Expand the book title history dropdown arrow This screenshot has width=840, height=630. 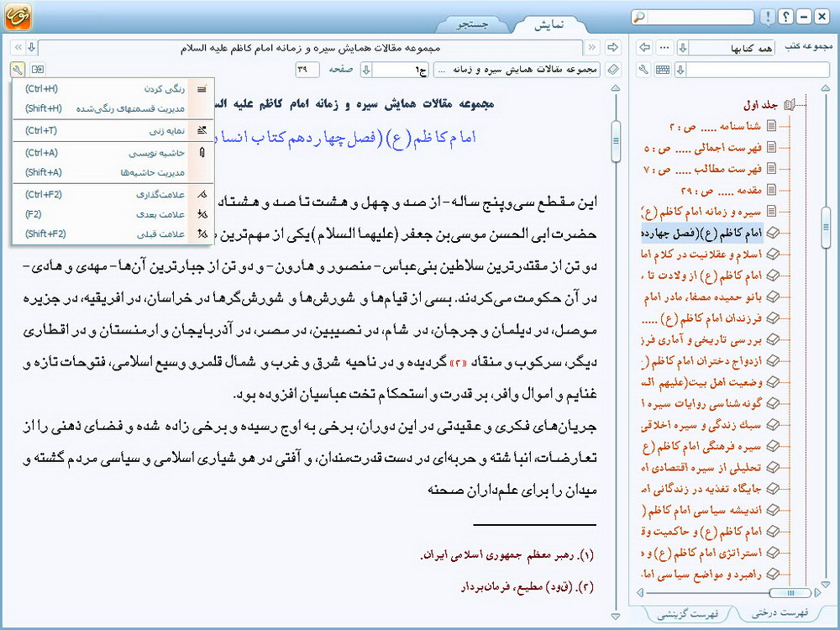point(31,47)
